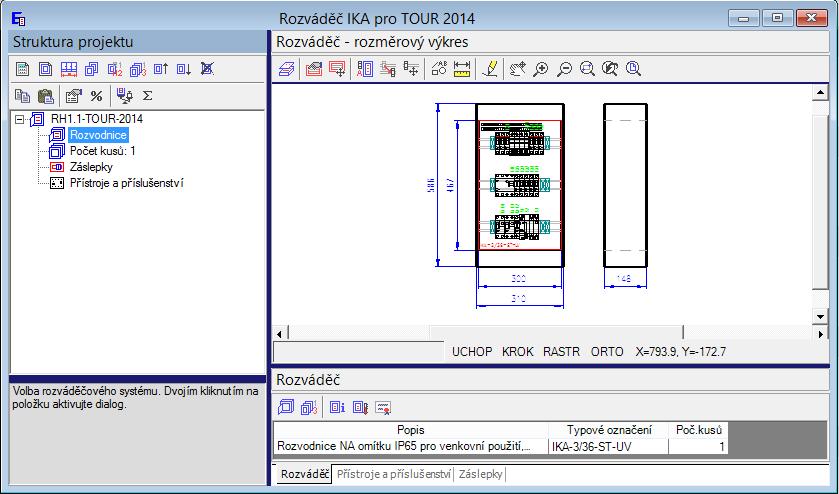Click the sigma summation icon
839x494 pixels.
(148, 96)
